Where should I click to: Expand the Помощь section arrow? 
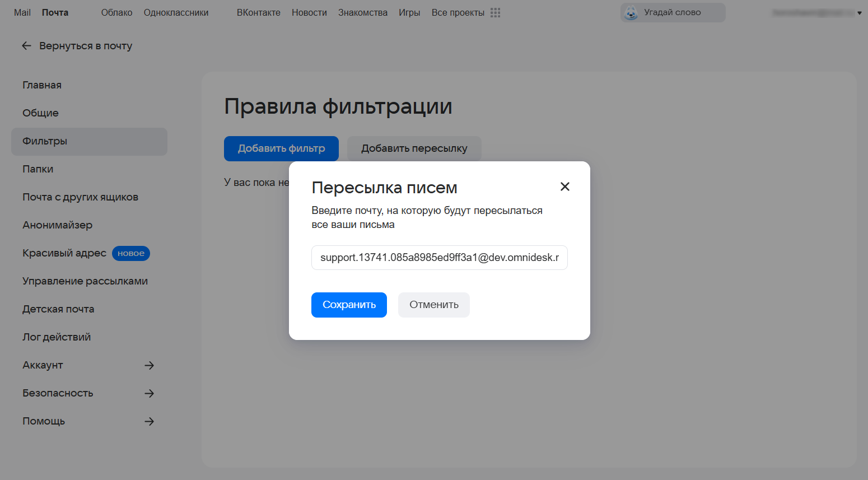tap(149, 421)
